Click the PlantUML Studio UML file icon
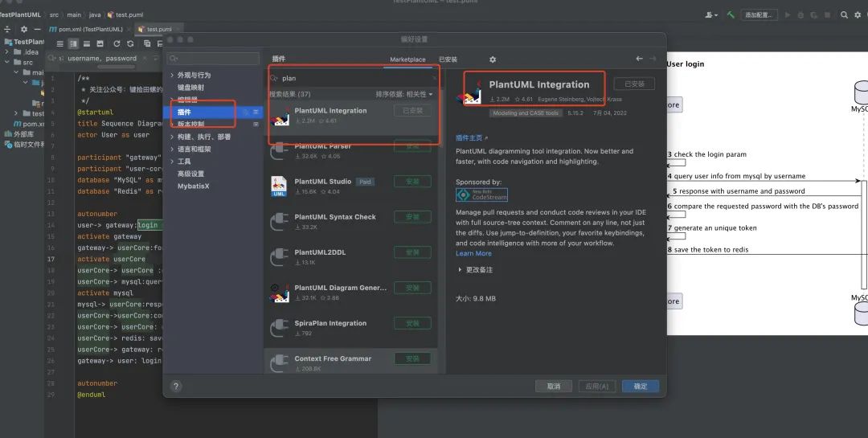 [x=279, y=186]
